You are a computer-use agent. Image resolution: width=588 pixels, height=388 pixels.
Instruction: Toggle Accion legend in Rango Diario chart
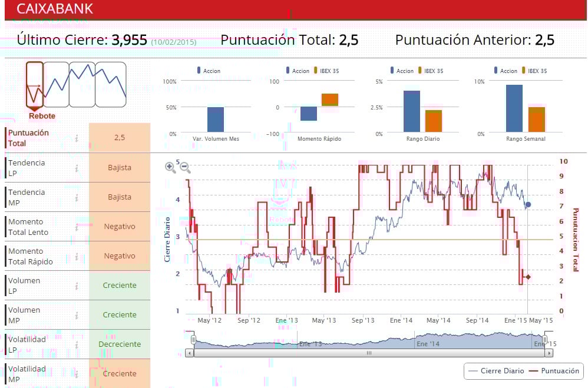[x=402, y=71]
